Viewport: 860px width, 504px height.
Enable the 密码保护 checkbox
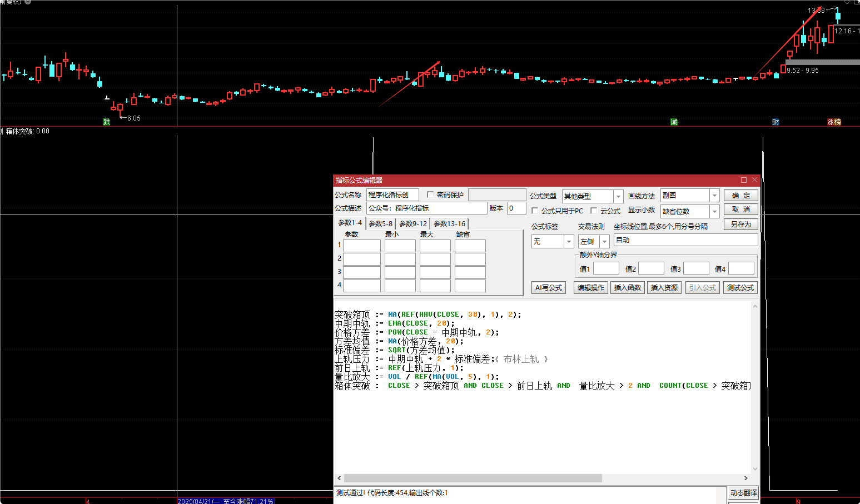pos(430,194)
